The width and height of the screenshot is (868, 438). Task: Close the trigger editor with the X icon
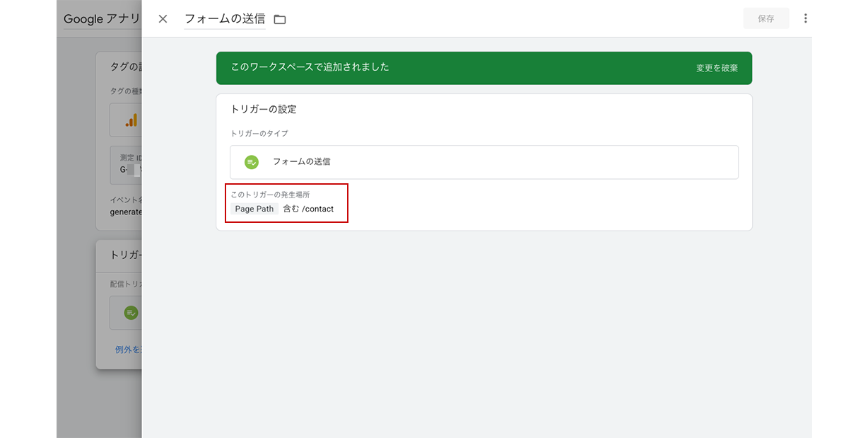[x=163, y=19]
